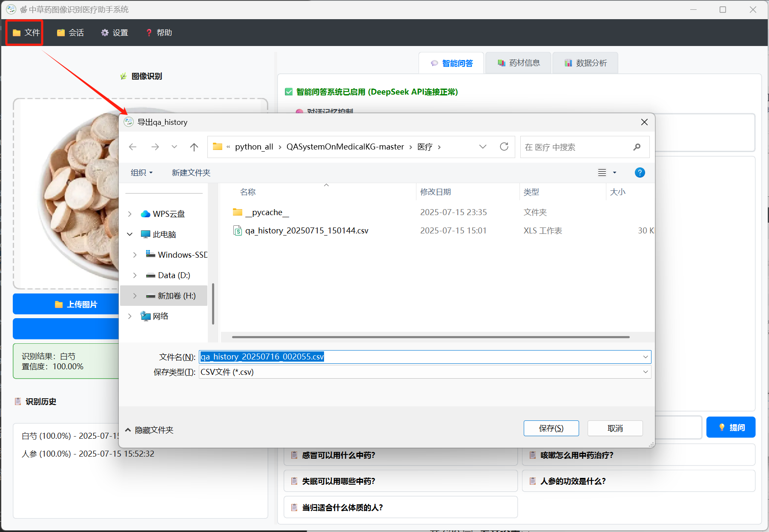Open the 帮助 menu
This screenshot has height=532, width=769.
159,33
